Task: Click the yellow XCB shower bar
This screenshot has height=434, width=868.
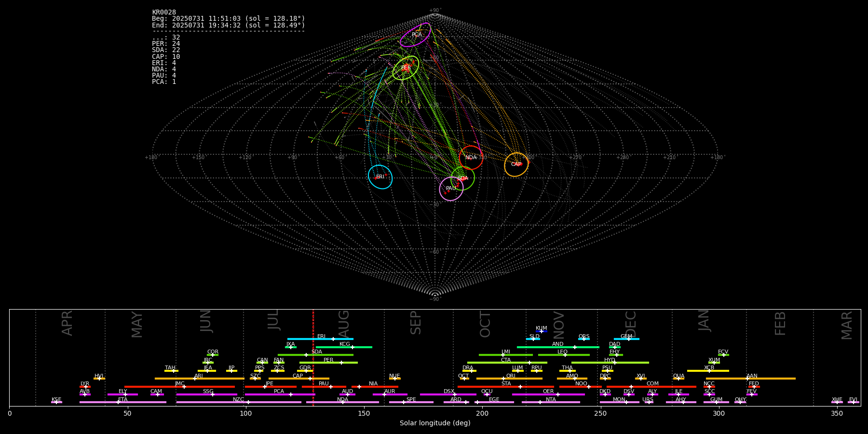Action: [708, 371]
